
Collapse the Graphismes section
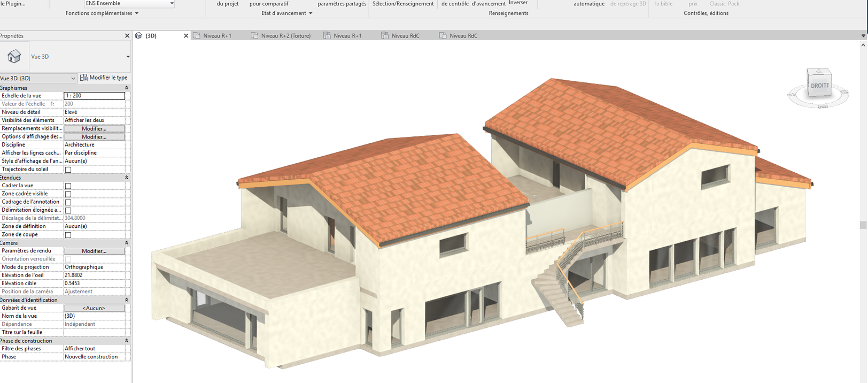click(127, 88)
